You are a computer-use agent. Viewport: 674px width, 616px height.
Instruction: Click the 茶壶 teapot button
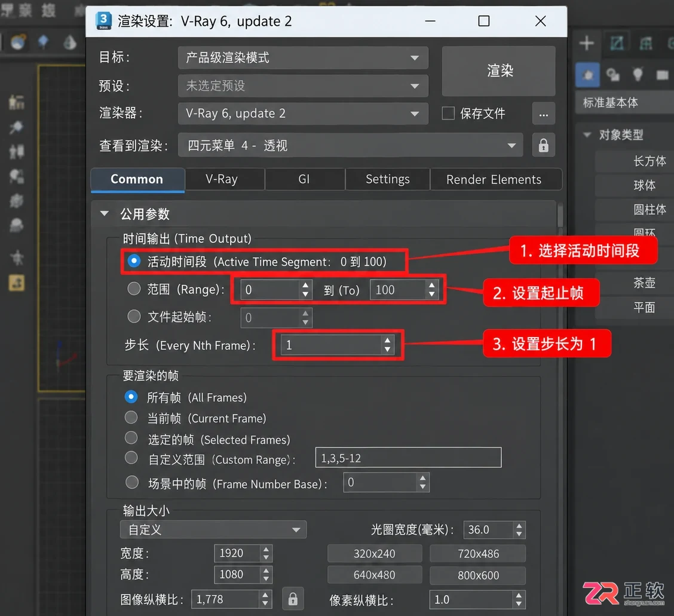pos(635,283)
